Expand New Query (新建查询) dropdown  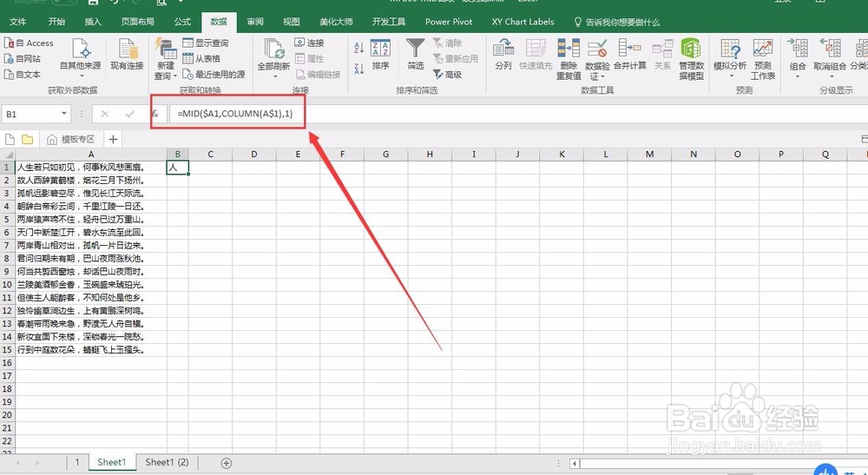[176, 76]
